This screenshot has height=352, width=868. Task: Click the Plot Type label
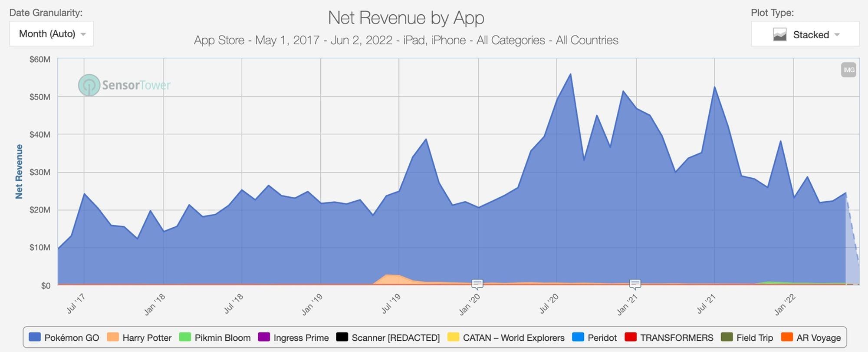tap(773, 13)
